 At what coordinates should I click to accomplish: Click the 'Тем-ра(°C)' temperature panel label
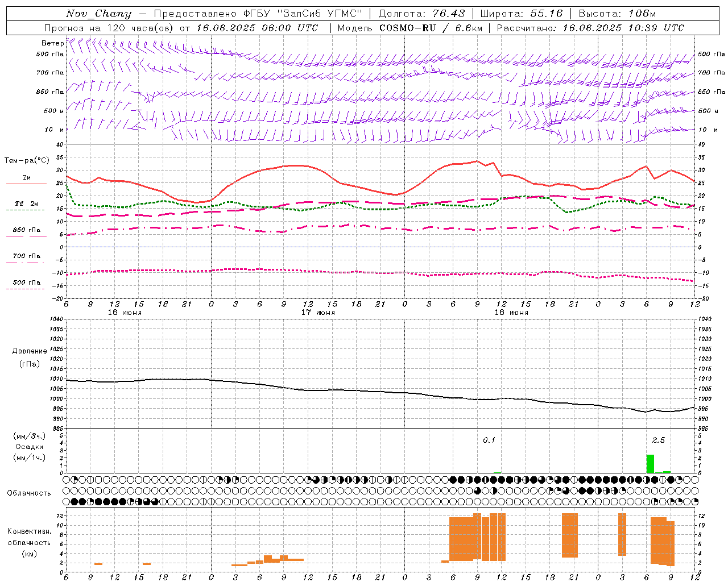27,161
